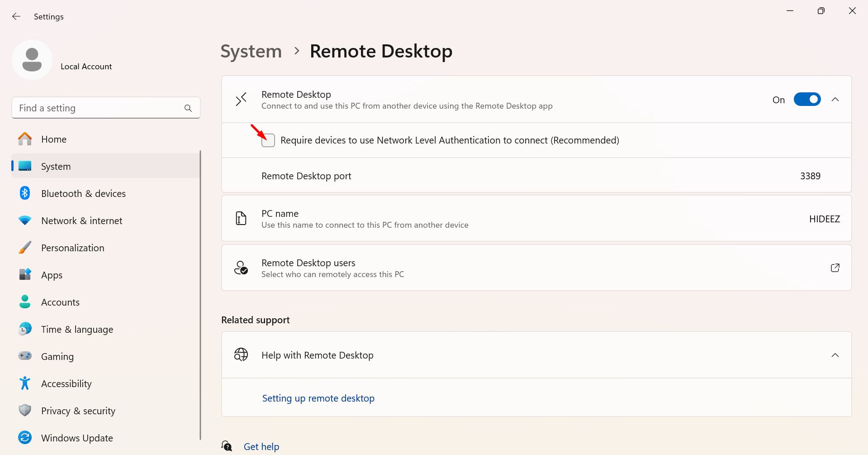Click the Find a setting search box

100,108
